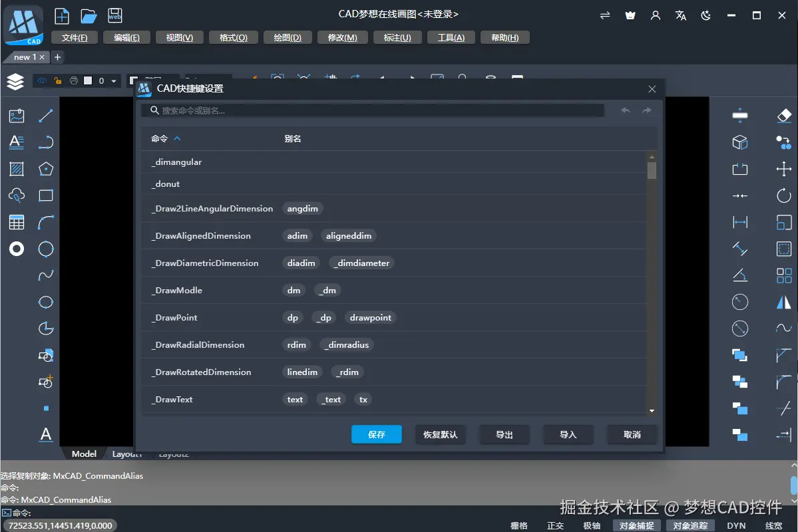Click 恢复默认 restore defaults button
Image resolution: width=798 pixels, height=532 pixels.
tap(440, 434)
